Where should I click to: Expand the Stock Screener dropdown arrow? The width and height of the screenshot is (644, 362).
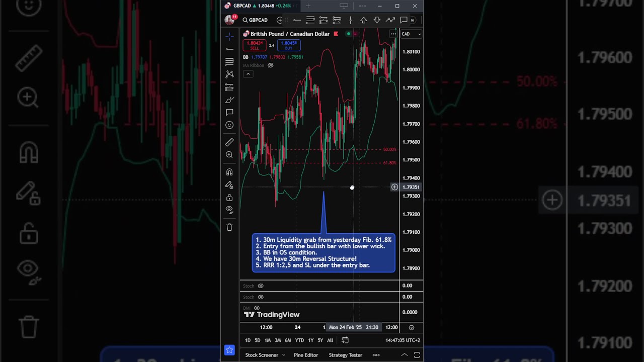pyautogui.click(x=284, y=355)
